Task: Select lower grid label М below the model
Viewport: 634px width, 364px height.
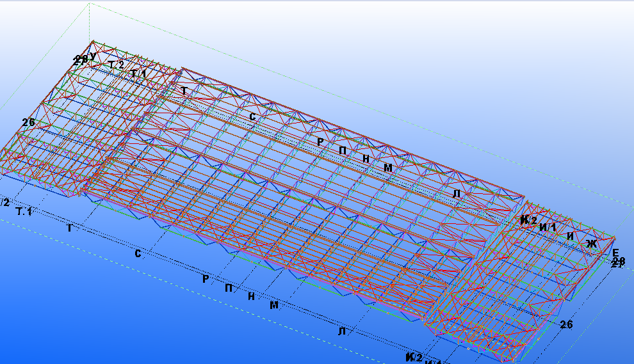Action: 274,305
